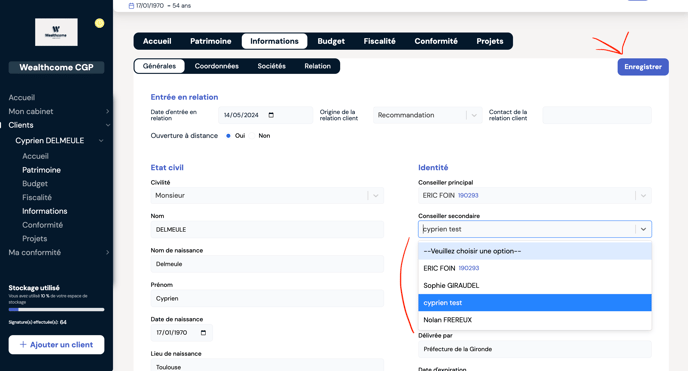
Task: Click the Nom de naissance input field
Action: [267, 264]
